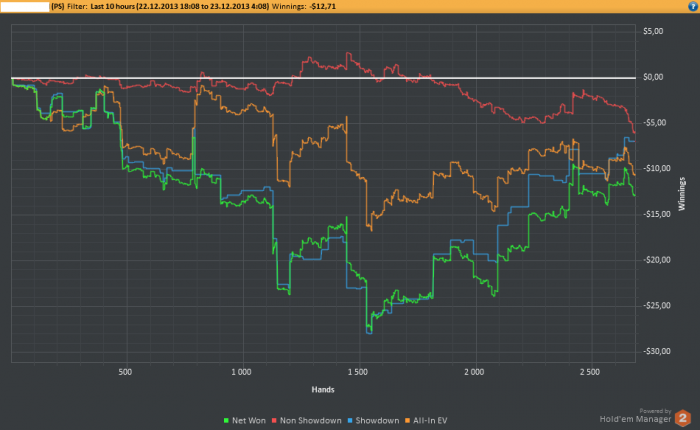Click the orange All-In EV legend swatch
This screenshot has width=700, height=430.
coord(408,421)
